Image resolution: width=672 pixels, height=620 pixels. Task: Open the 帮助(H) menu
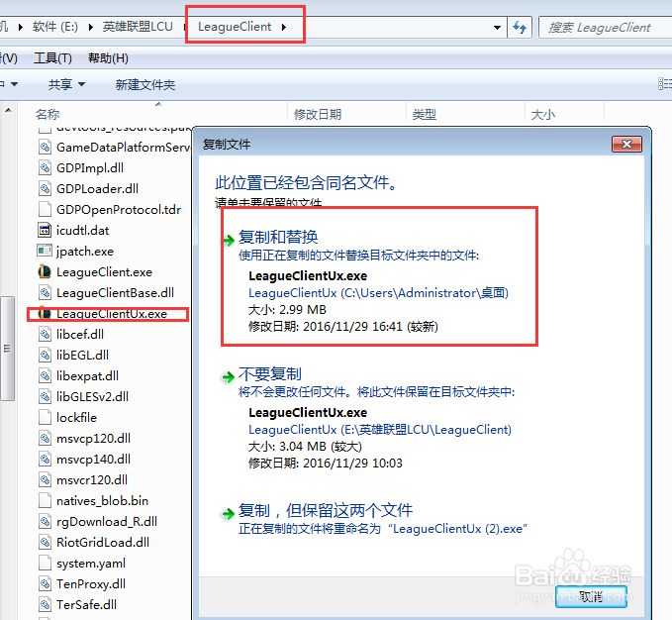[108, 57]
